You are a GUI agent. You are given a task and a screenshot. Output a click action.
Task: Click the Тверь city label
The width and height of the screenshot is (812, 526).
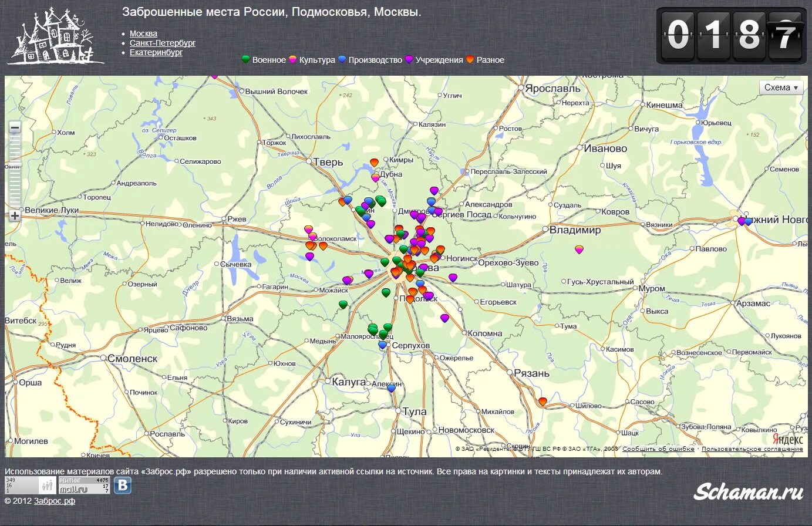[328, 162]
